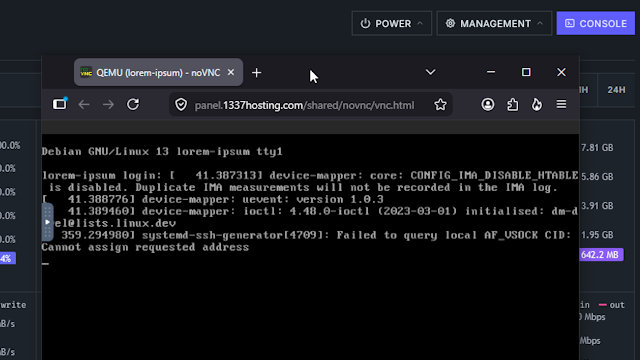This screenshot has height=360, width=640.
Task: Toggle the 'out' network legend entry
Action: (x=612, y=305)
